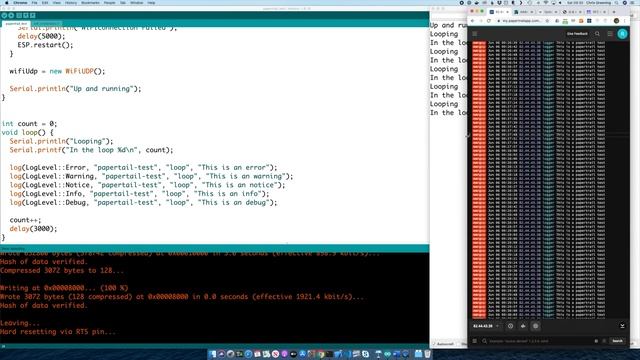Open the Chrome menu in menu bar
The image size is (640, 360).
click(x=20, y=2)
